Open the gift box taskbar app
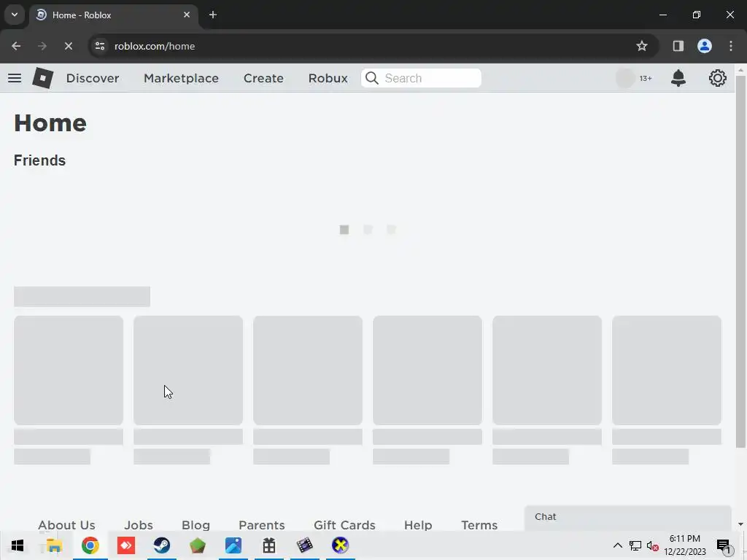747x560 pixels. (269, 545)
